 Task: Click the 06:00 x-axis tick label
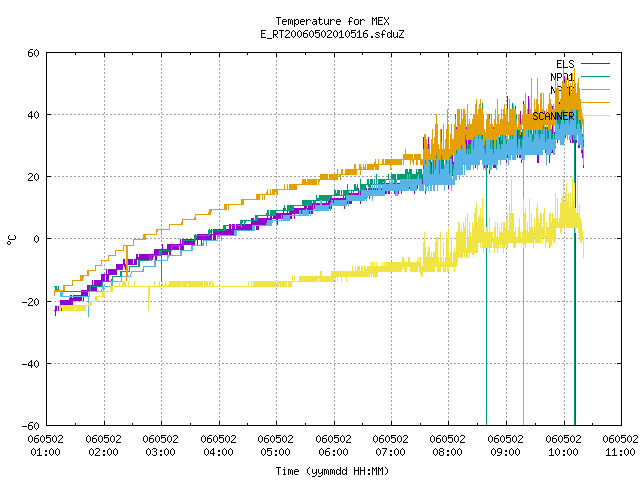333,452
